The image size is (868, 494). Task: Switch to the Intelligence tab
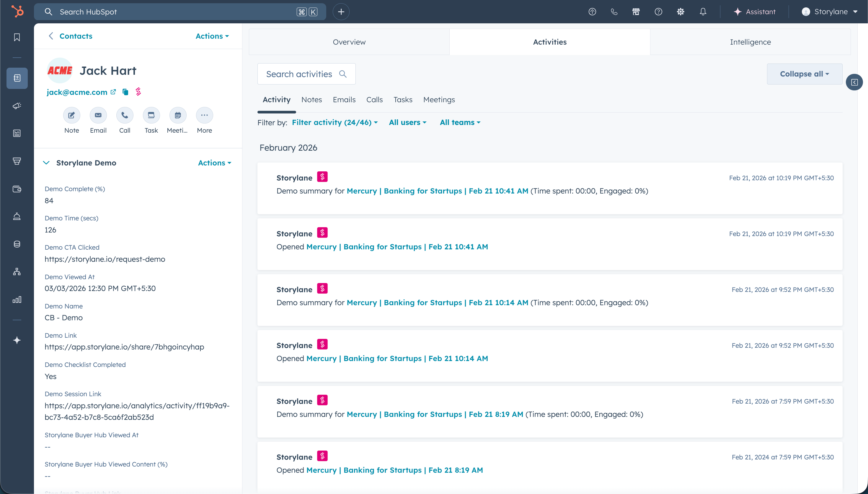[750, 42]
